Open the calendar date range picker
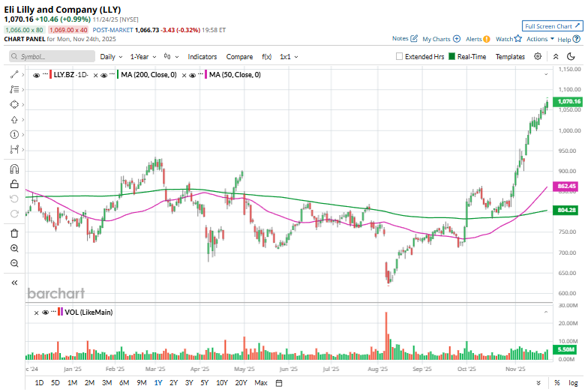The image size is (585, 392). 279,383
